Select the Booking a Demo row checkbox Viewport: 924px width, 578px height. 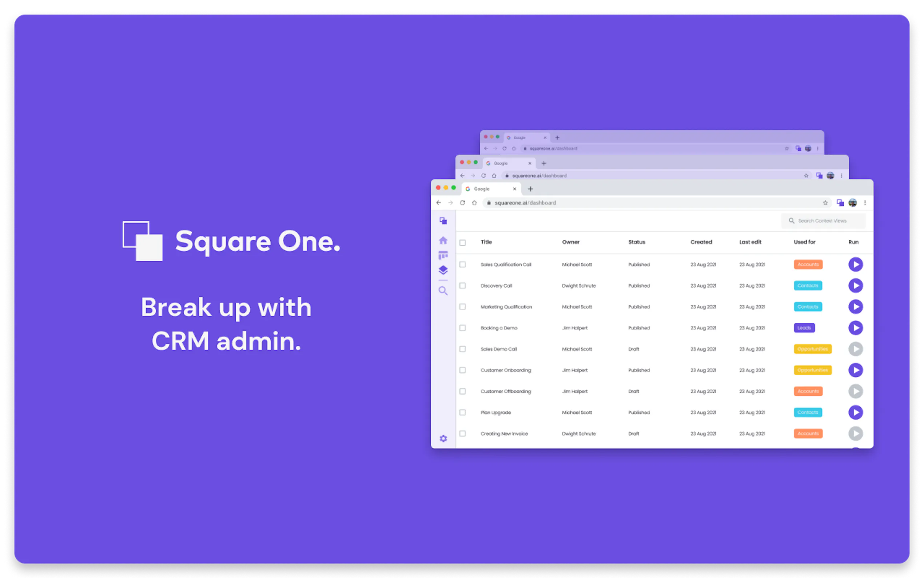pos(463,328)
